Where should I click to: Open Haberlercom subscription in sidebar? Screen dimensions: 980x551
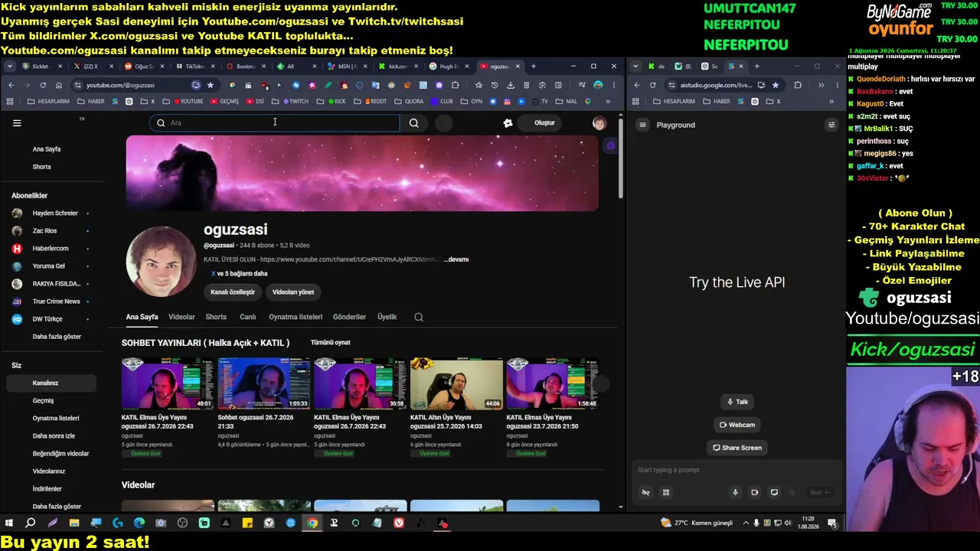[x=52, y=249]
